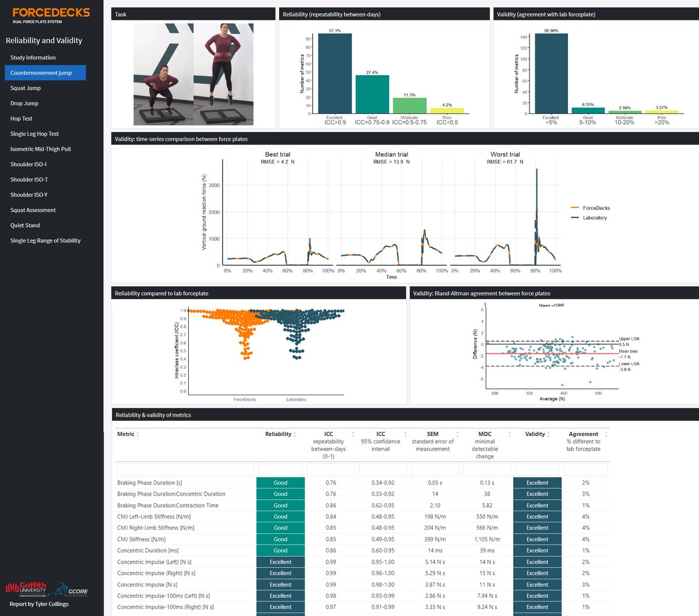Open Quiet Stand page

[x=25, y=225]
